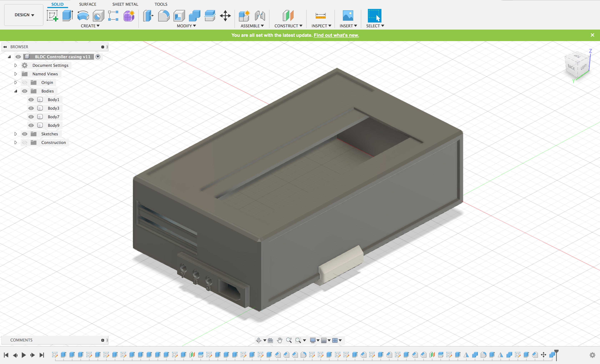
Task: Open the Find out what's new link
Action: (336, 35)
